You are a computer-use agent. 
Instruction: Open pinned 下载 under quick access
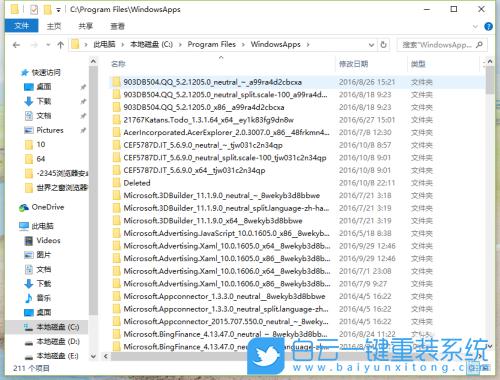coord(44,101)
